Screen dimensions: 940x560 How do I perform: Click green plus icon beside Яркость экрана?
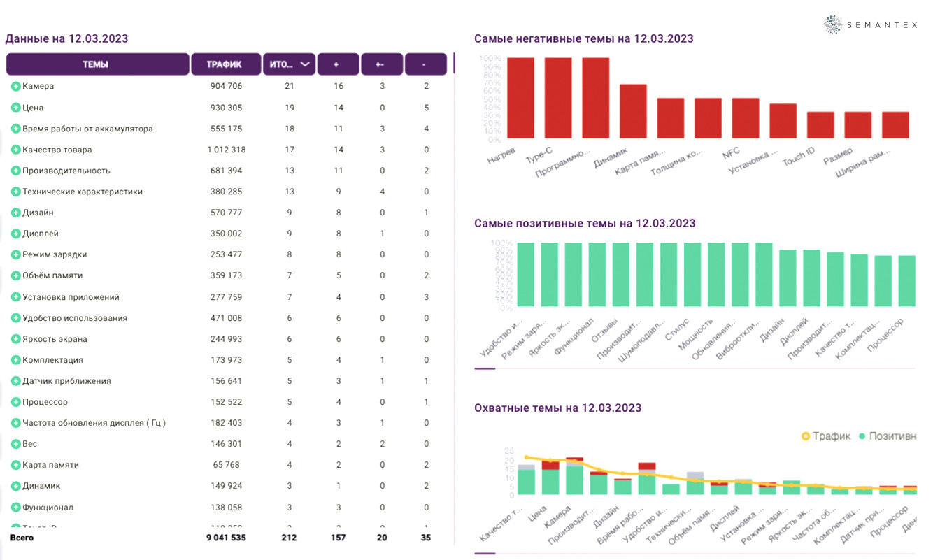15,339
